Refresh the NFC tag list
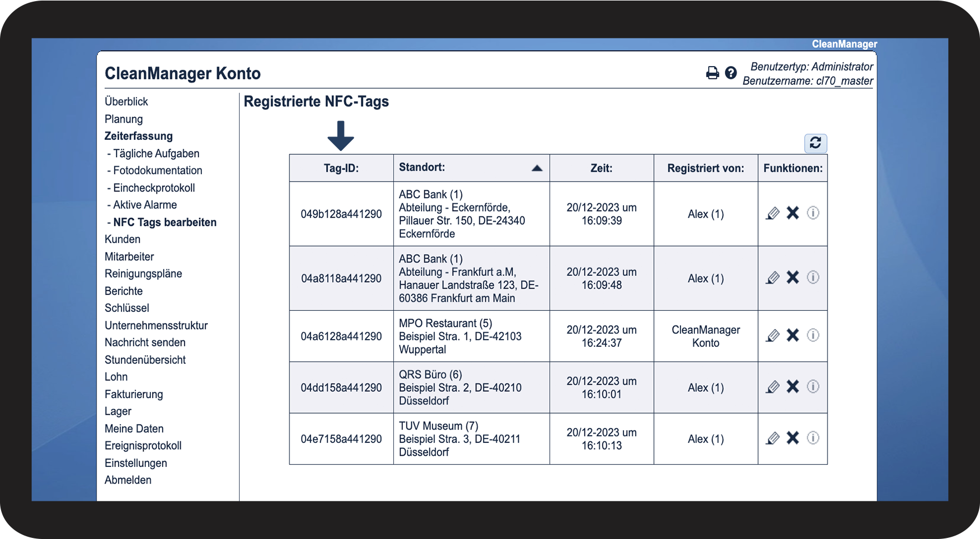 point(815,143)
